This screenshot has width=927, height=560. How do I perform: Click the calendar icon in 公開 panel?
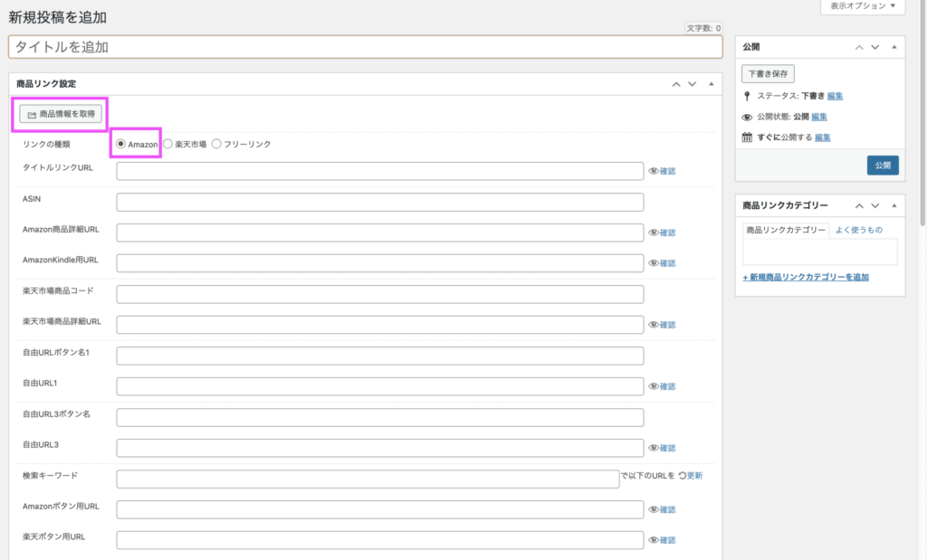coord(747,137)
